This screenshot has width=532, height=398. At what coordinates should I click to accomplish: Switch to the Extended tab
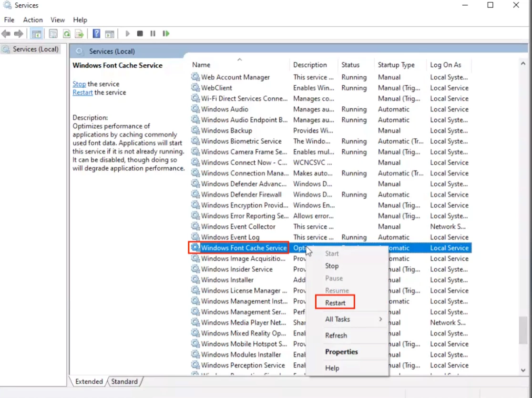[89, 381]
